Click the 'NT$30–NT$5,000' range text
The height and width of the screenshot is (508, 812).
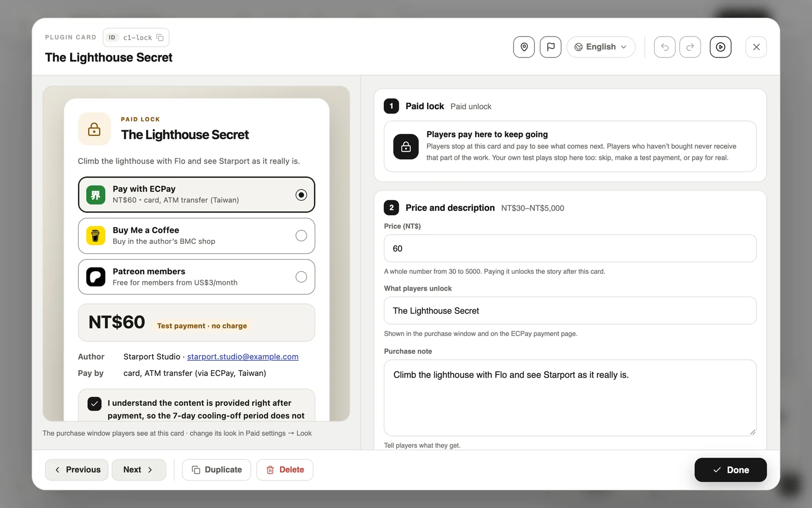[533, 208]
